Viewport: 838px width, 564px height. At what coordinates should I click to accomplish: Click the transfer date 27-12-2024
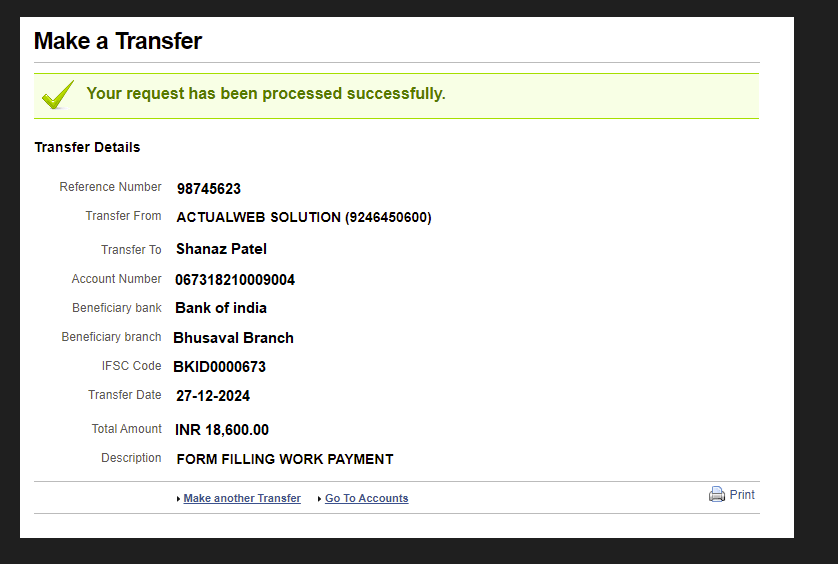[x=213, y=396]
